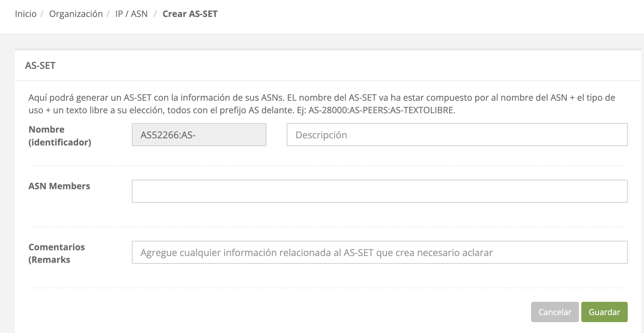This screenshot has width=644, height=333.
Task: Click the dashed divider below ASN Members
Action: (328, 227)
